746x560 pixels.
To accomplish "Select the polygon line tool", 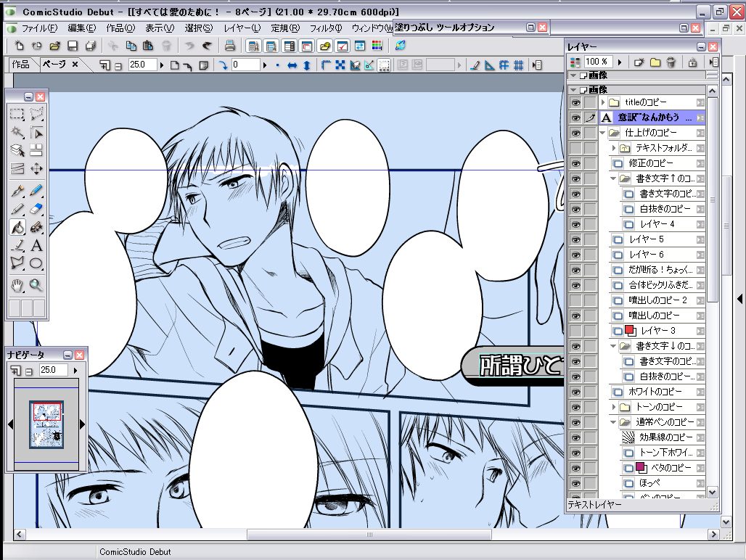I will pos(17,263).
